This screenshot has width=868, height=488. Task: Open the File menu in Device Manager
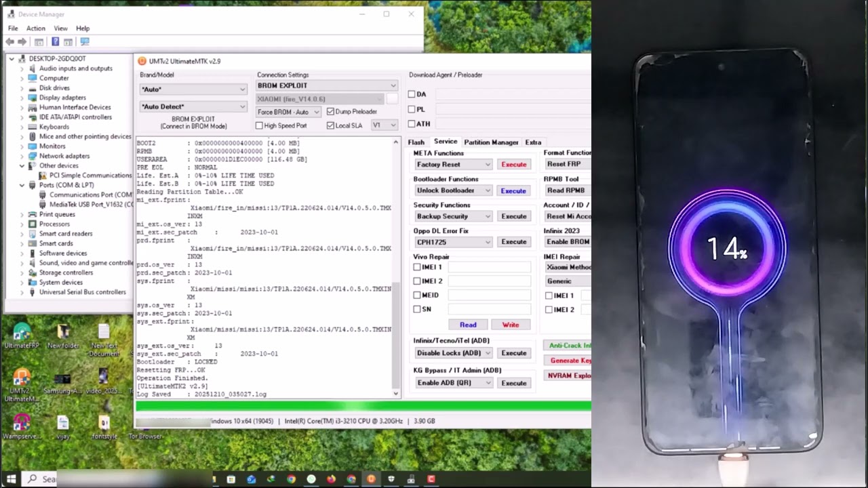click(13, 28)
